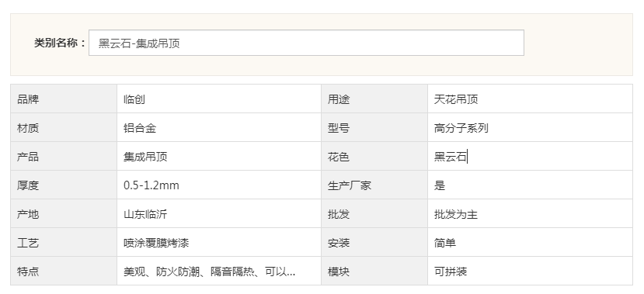This screenshot has height=294, width=644.
Task: Click the 品牌 attribute label cell
Action: (x=64, y=99)
